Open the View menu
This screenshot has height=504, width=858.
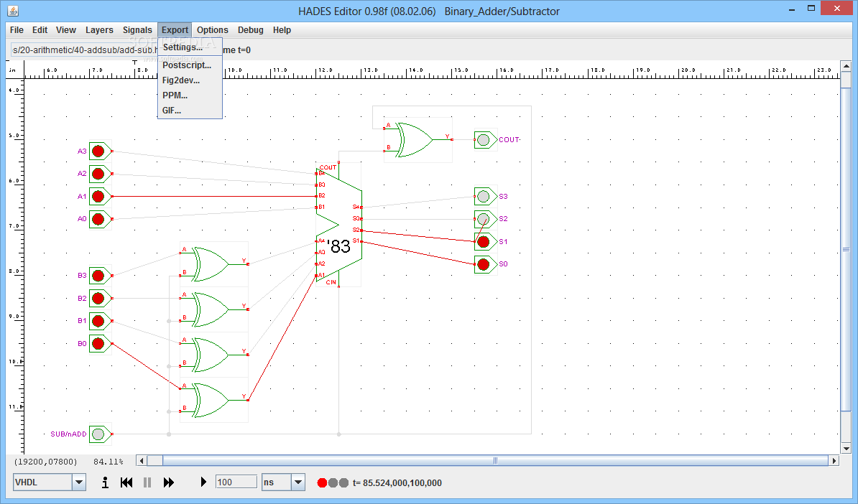(65, 30)
